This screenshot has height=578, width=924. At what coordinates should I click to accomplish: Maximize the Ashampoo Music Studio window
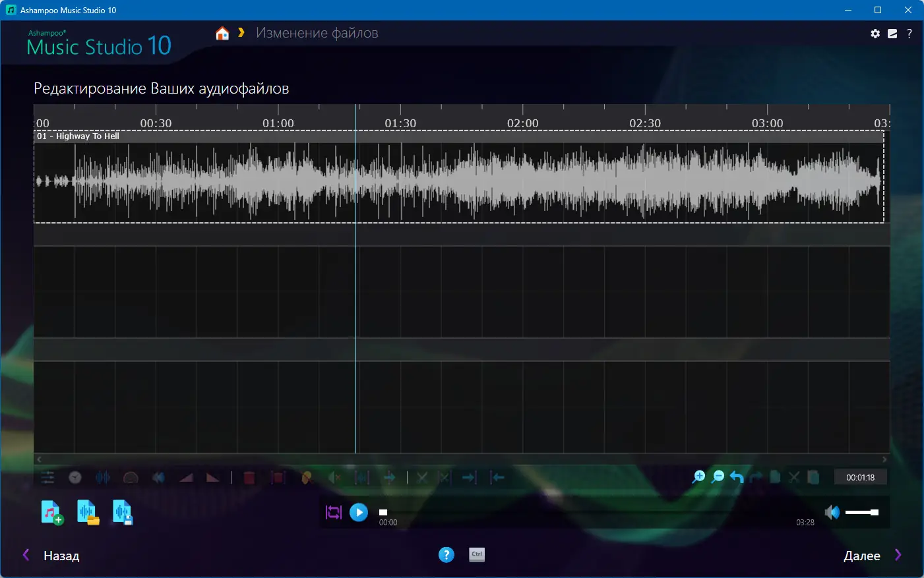click(878, 10)
